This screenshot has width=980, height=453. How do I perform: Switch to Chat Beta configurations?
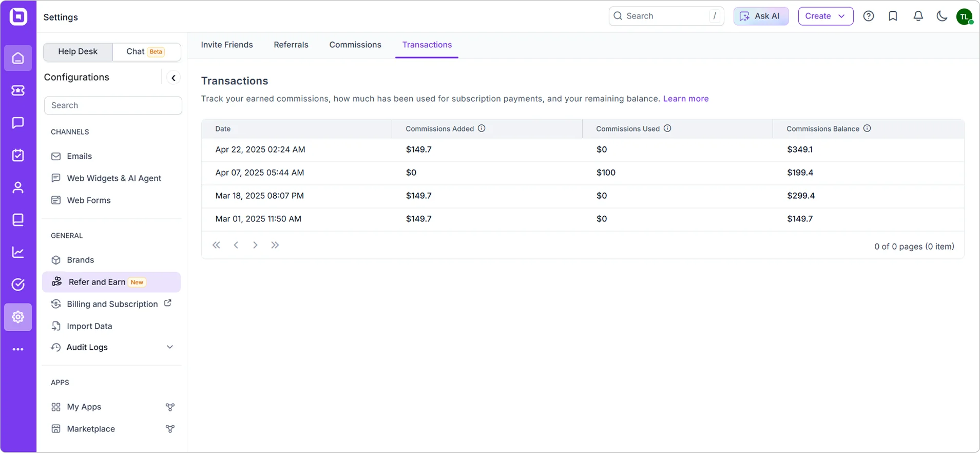[x=146, y=51]
